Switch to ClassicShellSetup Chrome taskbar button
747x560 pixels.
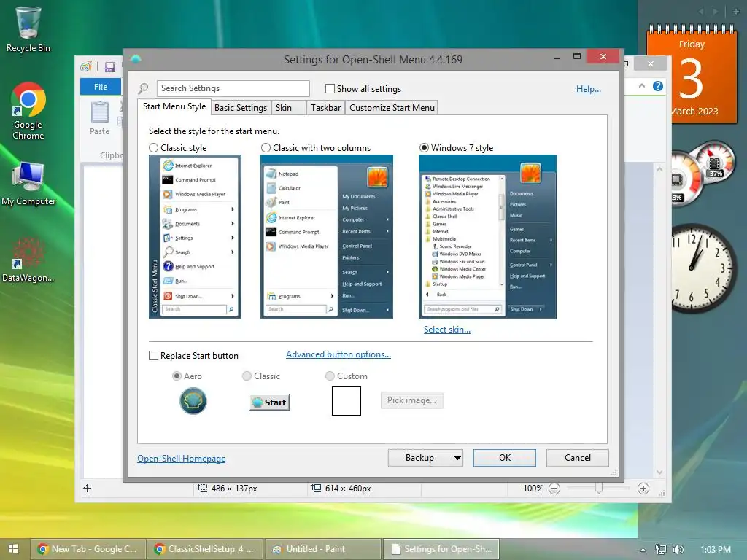point(205,549)
